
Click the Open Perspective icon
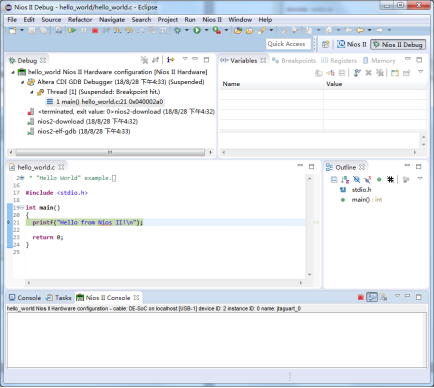coord(326,44)
